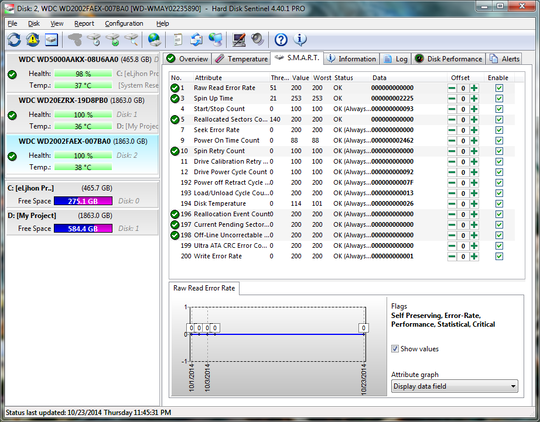540x422 pixels.
Task: Click green status icon of Current Pending Sector row
Action: (x=175, y=225)
